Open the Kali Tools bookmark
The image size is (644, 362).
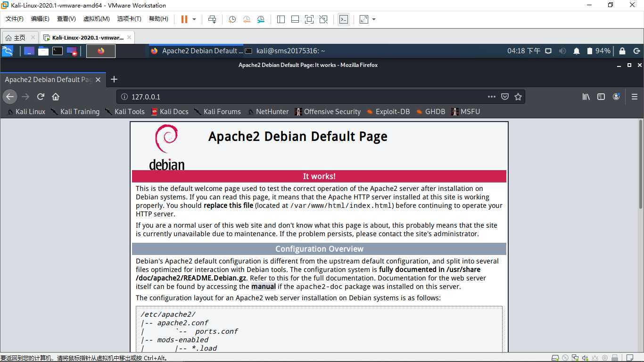125,112
